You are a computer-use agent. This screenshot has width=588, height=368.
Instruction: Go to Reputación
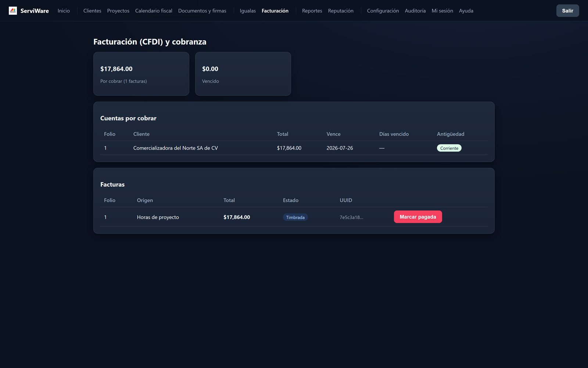coord(341,11)
